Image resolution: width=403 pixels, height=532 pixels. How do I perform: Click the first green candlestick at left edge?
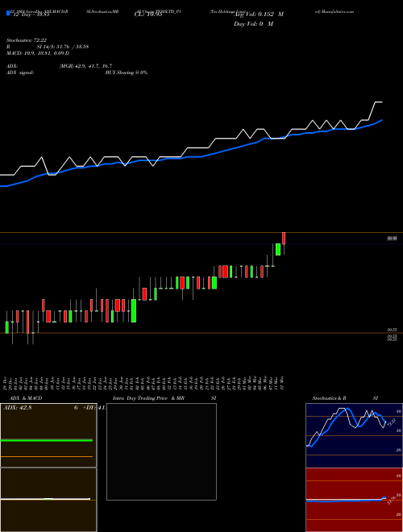click(6, 327)
